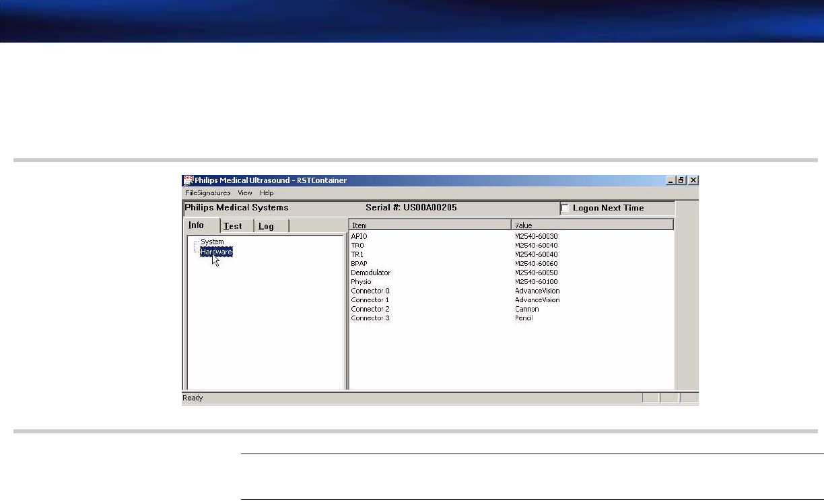824x504 pixels.
Task: Click the Pencil value
Action: (x=524, y=318)
